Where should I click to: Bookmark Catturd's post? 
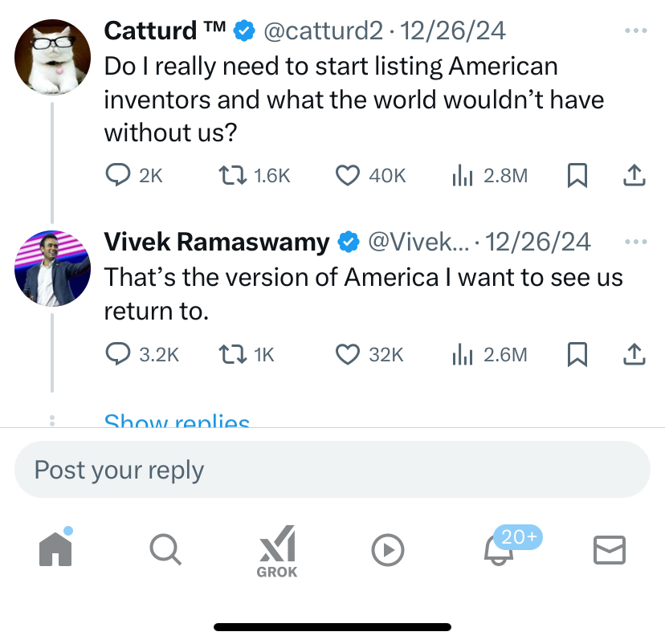576,175
